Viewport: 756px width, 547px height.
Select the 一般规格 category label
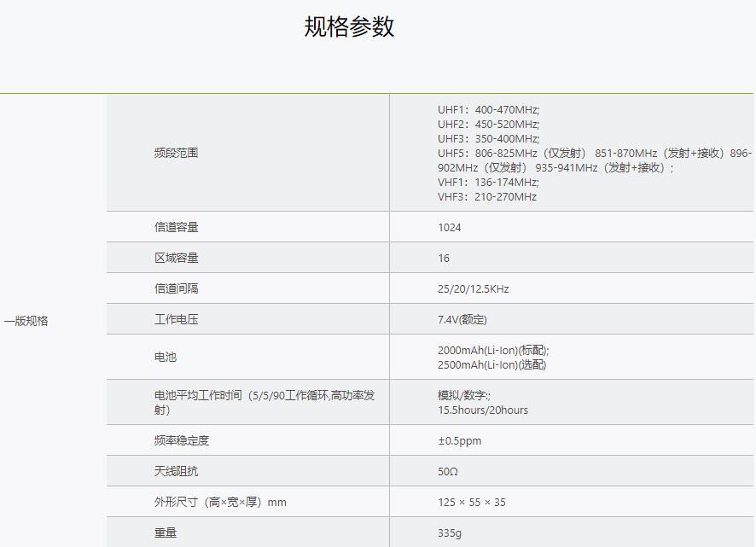[x=26, y=321]
